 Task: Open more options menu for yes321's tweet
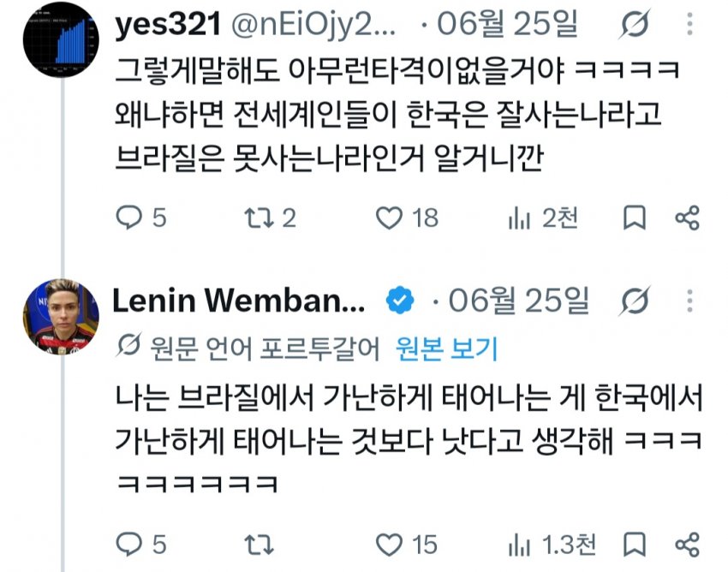pyautogui.click(x=690, y=24)
